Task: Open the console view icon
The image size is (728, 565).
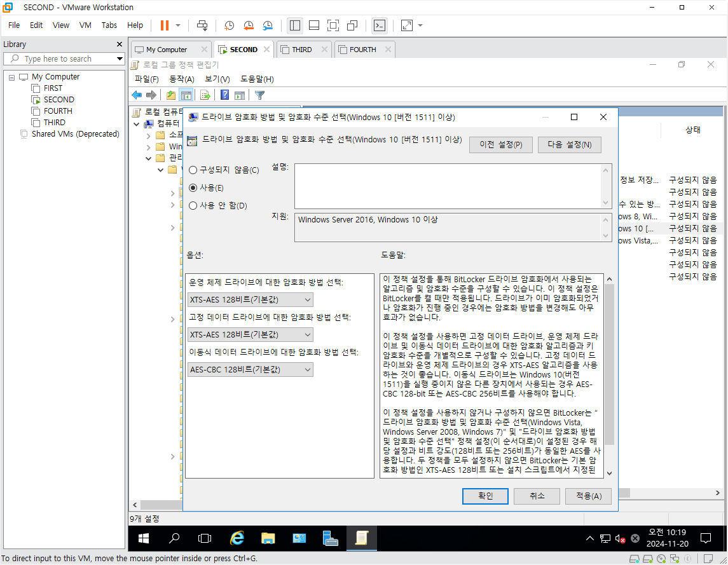Action: coord(380,25)
